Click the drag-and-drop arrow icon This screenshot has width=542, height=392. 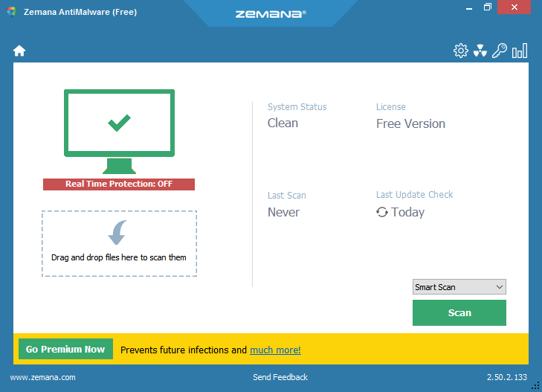click(x=117, y=232)
